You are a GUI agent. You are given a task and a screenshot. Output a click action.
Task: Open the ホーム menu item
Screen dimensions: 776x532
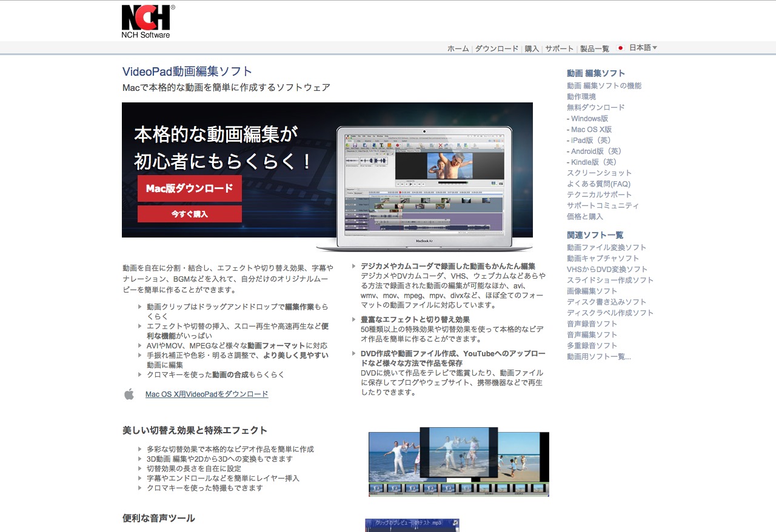458,48
